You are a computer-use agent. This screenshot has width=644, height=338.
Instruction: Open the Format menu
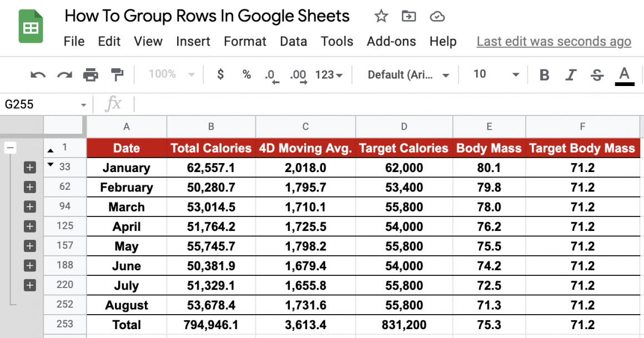click(x=245, y=42)
